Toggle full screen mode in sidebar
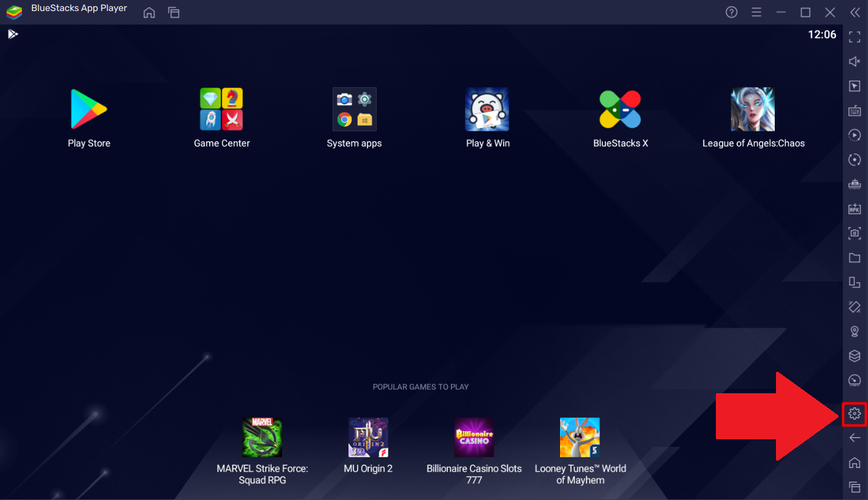The height and width of the screenshot is (500, 868). 855,37
